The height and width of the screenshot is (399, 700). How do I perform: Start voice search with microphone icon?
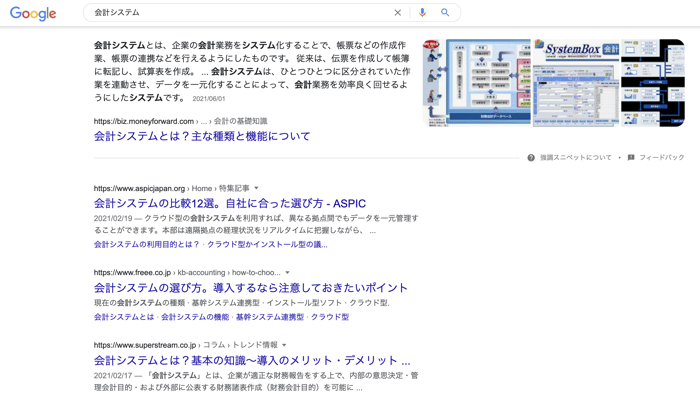click(422, 12)
